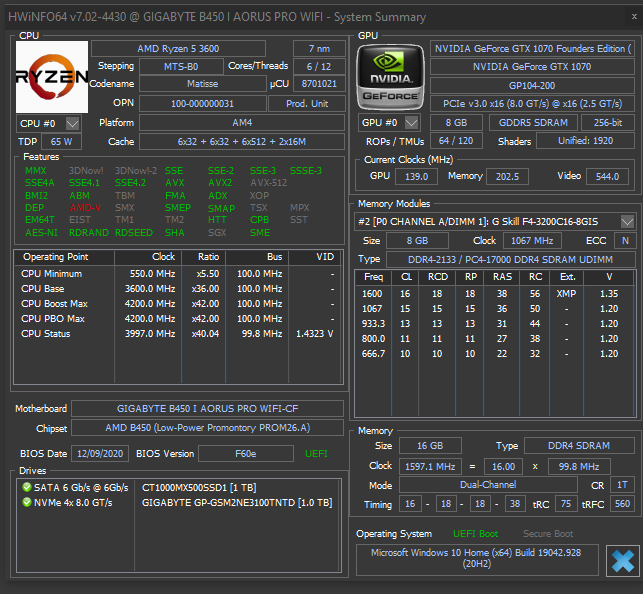The height and width of the screenshot is (594, 643).
Task: Open the CPU #0 selector dropdown
Action: coord(73,123)
